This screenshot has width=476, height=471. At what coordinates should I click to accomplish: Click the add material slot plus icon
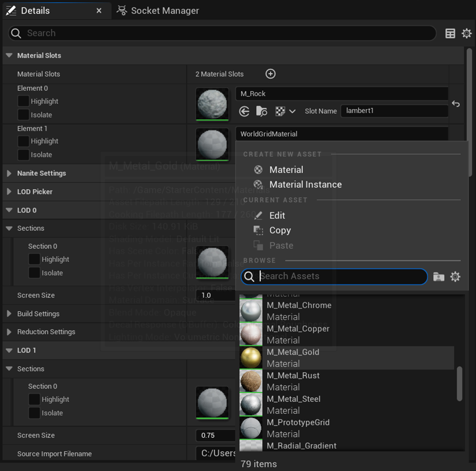(270, 74)
